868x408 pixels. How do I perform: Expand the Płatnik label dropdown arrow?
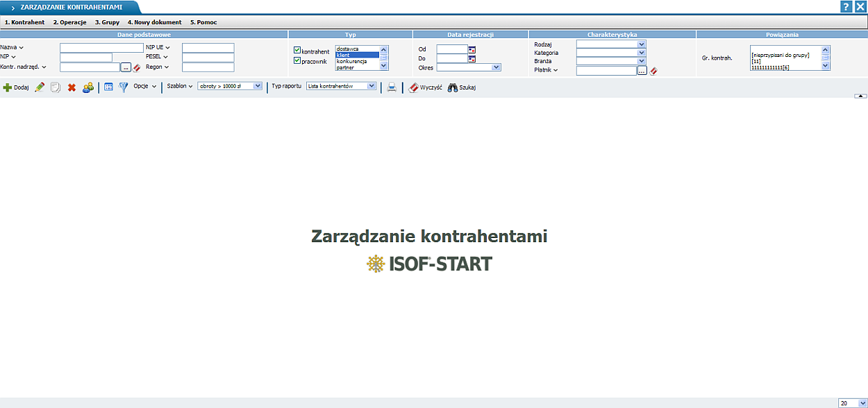coord(556,69)
